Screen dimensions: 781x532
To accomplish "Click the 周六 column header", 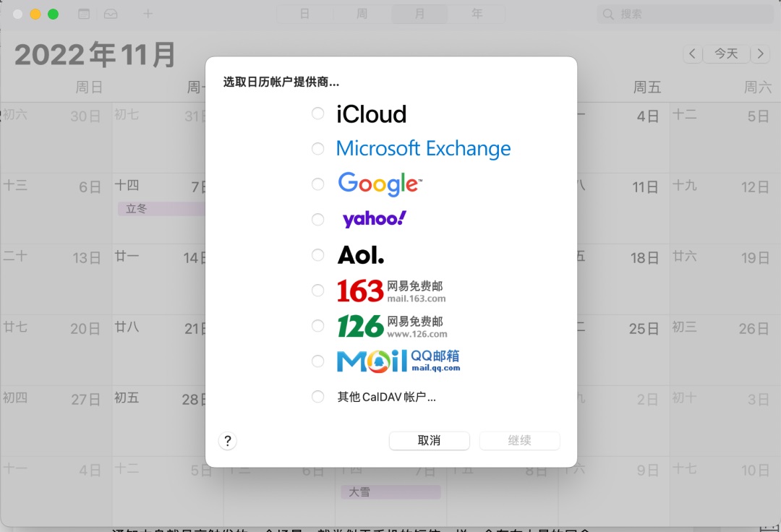I will tap(758, 87).
